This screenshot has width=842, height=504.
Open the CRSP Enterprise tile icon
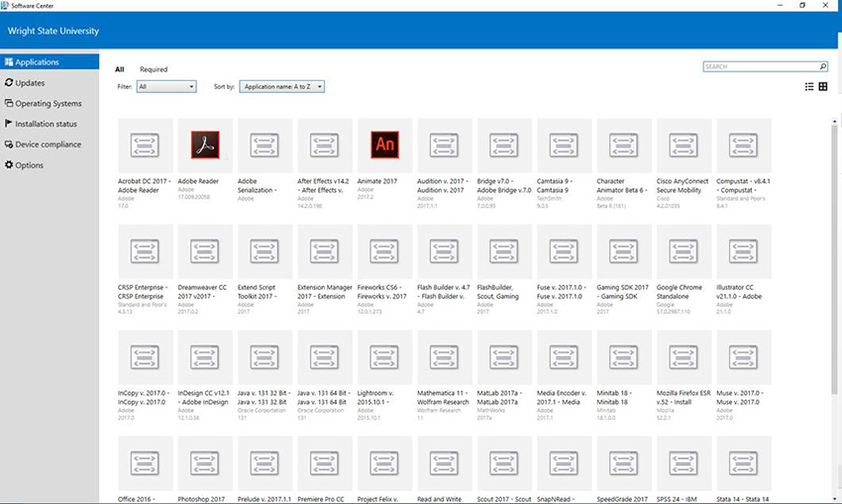pyautogui.click(x=145, y=252)
